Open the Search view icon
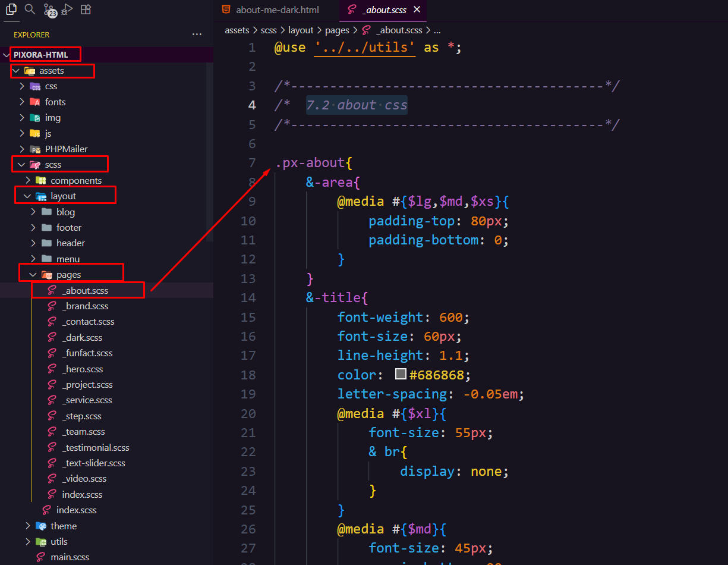 pyautogui.click(x=30, y=9)
